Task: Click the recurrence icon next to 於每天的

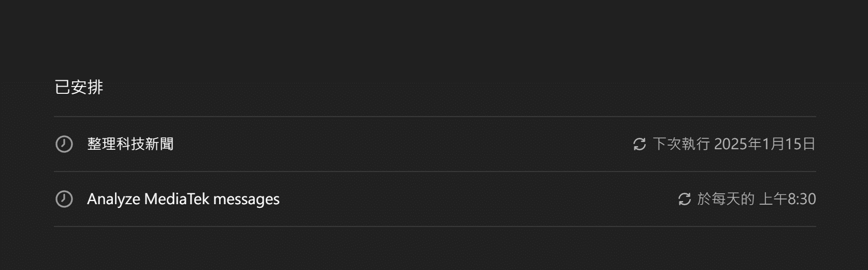Action: (685, 199)
